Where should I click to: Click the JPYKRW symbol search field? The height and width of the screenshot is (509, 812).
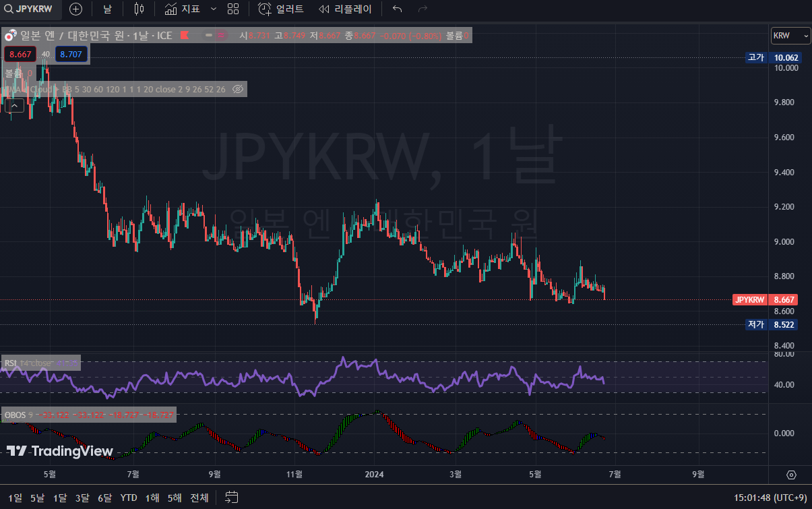(x=31, y=9)
